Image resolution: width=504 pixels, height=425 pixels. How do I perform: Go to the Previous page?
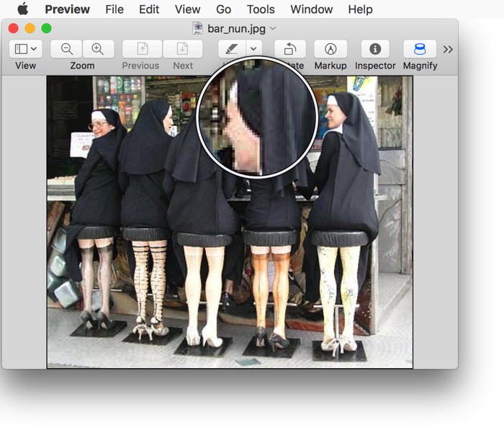pos(142,49)
